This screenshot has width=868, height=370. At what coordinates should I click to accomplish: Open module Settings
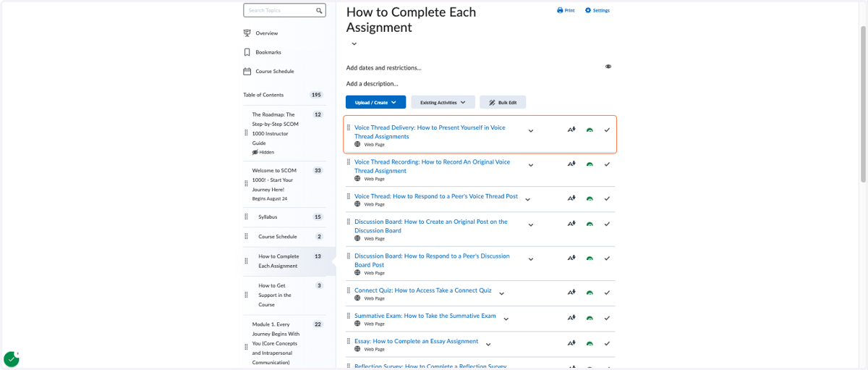point(597,10)
